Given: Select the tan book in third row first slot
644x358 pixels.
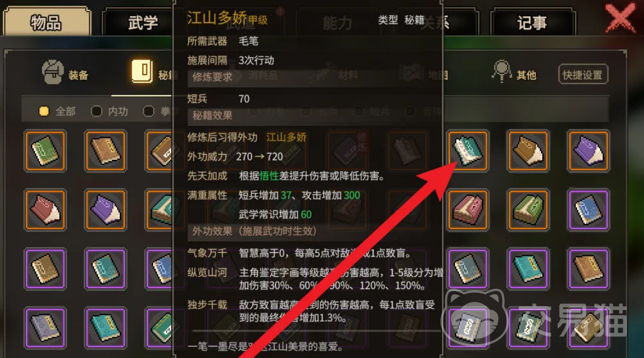Looking at the screenshot, I should pyautogui.click(x=45, y=268).
